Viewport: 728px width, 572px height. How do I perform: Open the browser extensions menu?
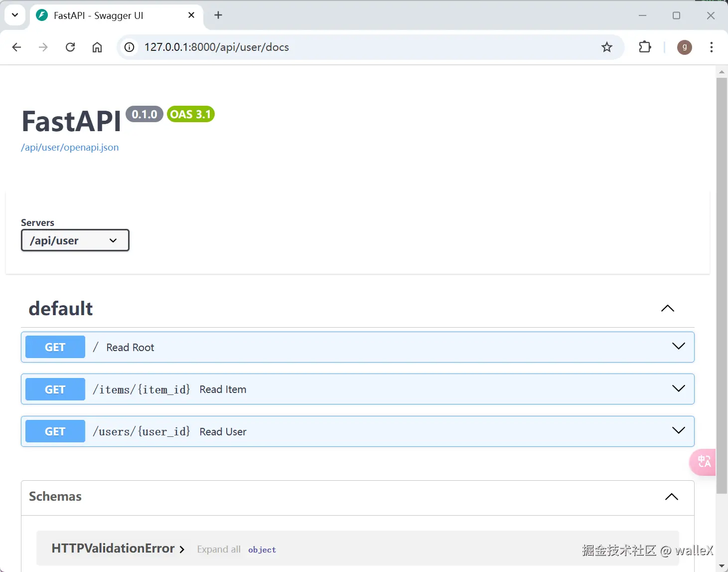coord(645,47)
